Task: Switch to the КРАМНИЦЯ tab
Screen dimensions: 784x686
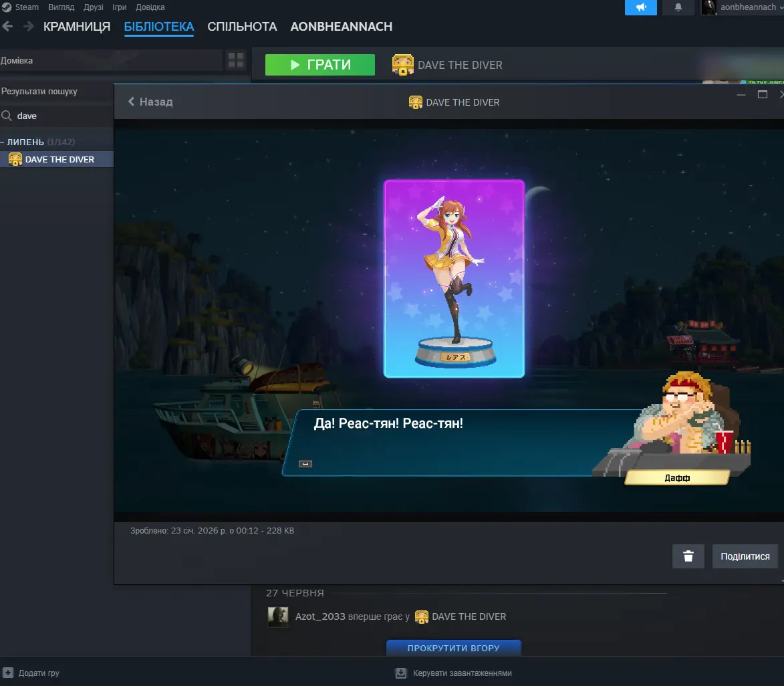Action: pos(76,27)
